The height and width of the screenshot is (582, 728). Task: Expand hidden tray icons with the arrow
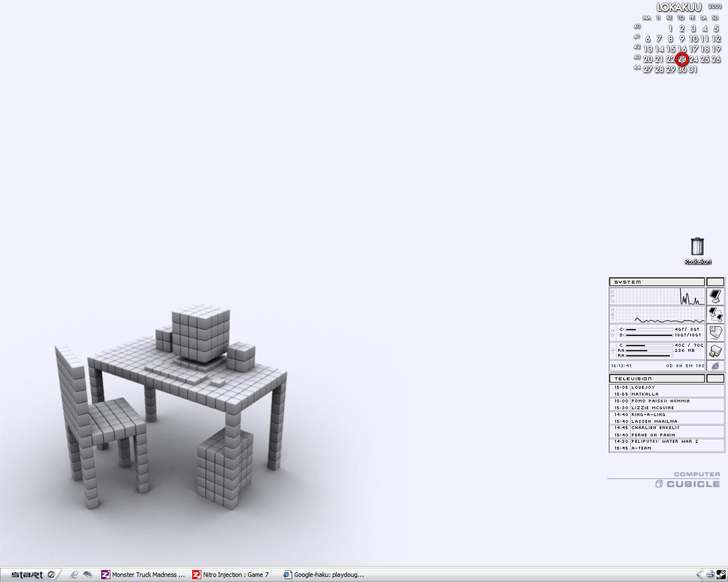pos(700,575)
